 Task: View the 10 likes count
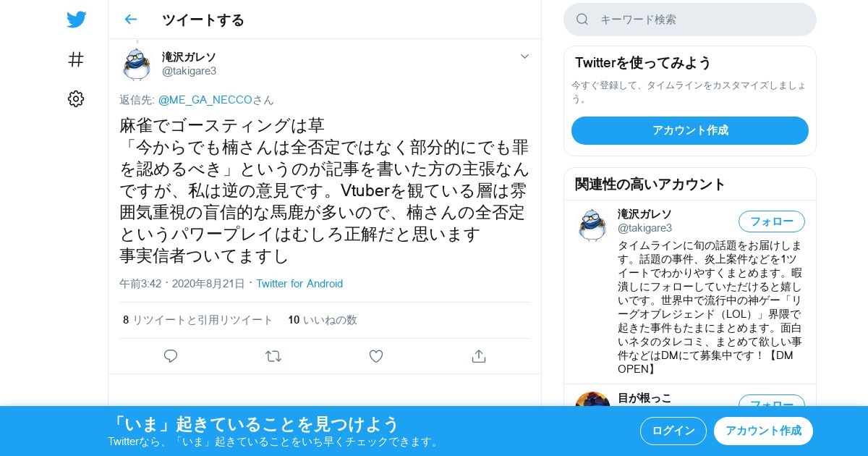click(323, 320)
